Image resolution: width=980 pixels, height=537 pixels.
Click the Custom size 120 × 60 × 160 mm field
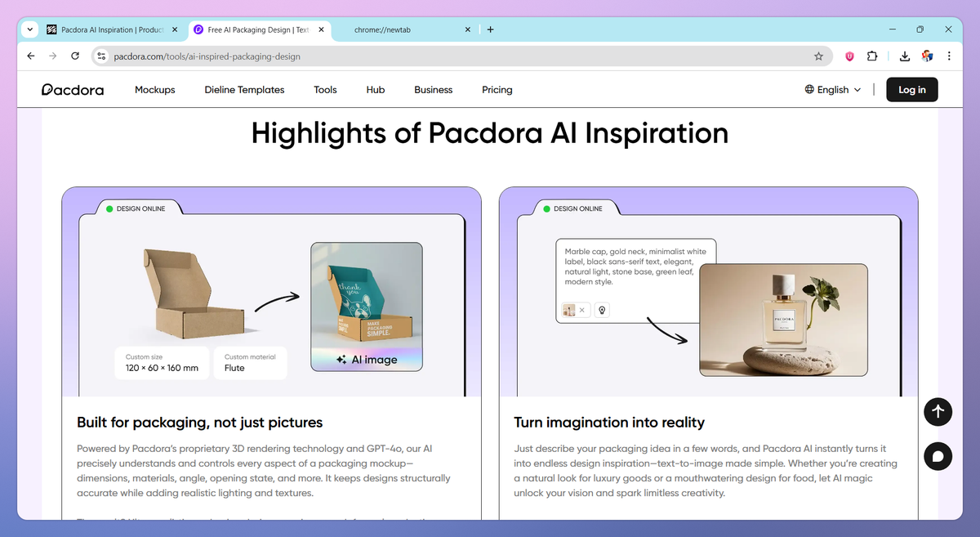coord(162,363)
